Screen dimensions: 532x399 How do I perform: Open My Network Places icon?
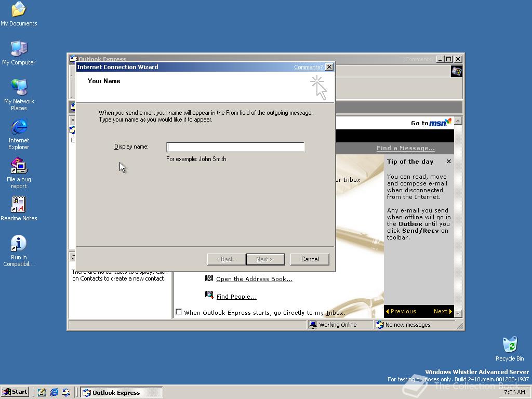click(19, 95)
